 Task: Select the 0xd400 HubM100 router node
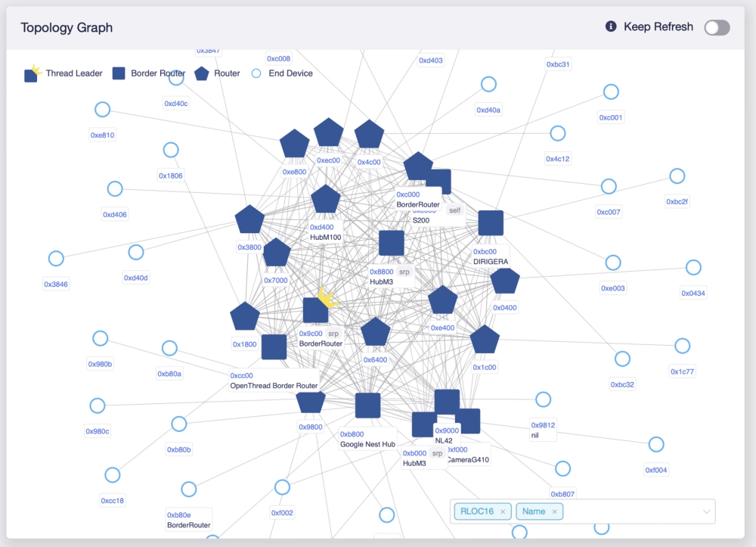coord(325,199)
